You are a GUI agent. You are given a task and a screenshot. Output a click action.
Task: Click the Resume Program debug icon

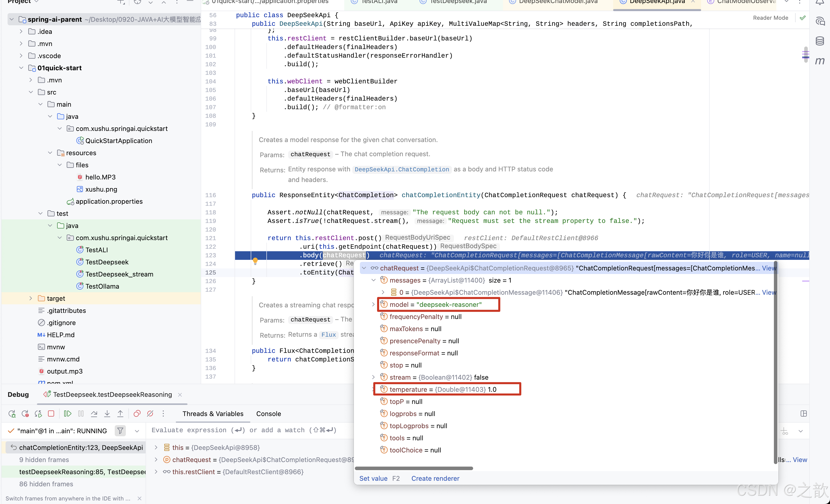(x=67, y=414)
